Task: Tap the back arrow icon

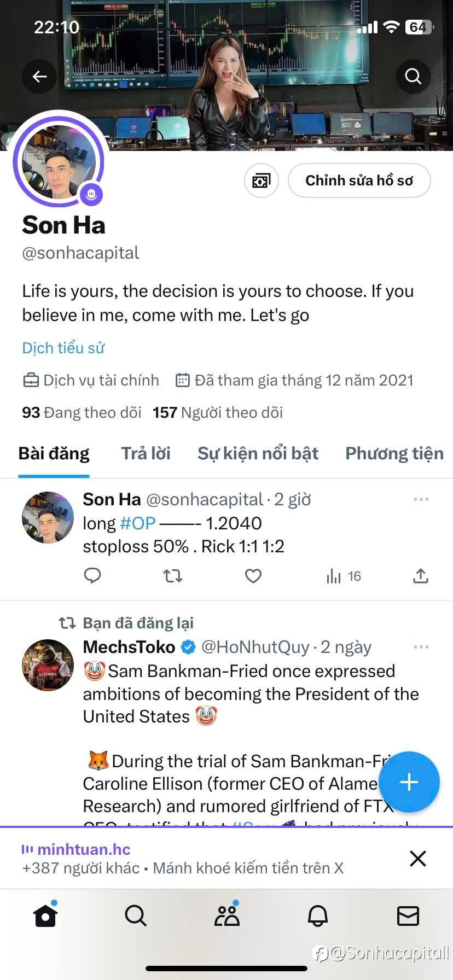Action: click(39, 77)
